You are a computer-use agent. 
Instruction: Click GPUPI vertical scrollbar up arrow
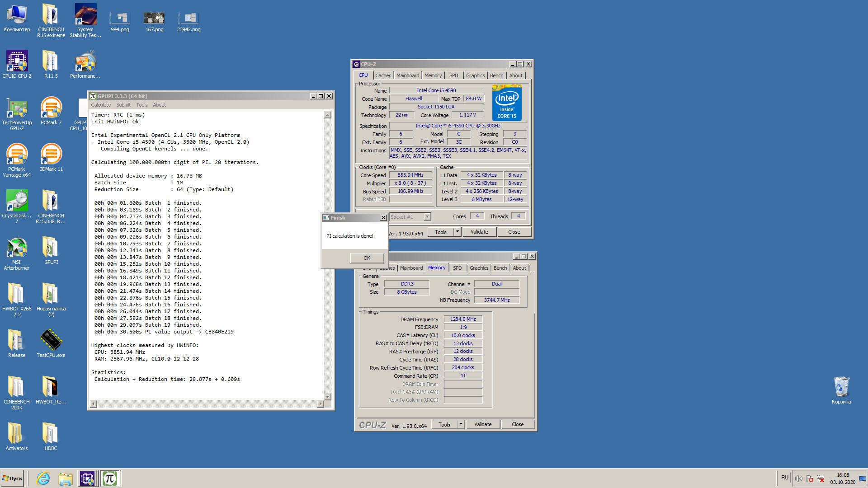click(x=328, y=115)
